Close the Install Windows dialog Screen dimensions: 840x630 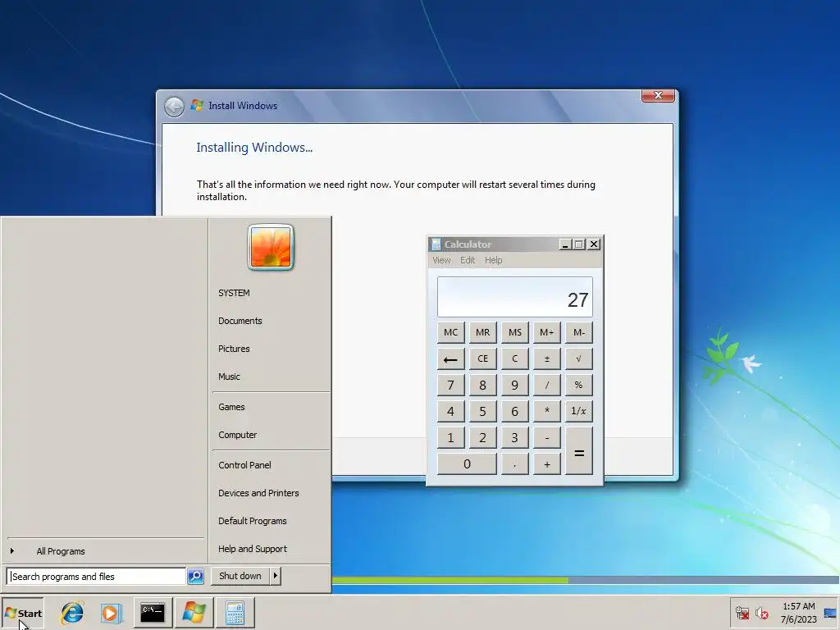(x=658, y=96)
